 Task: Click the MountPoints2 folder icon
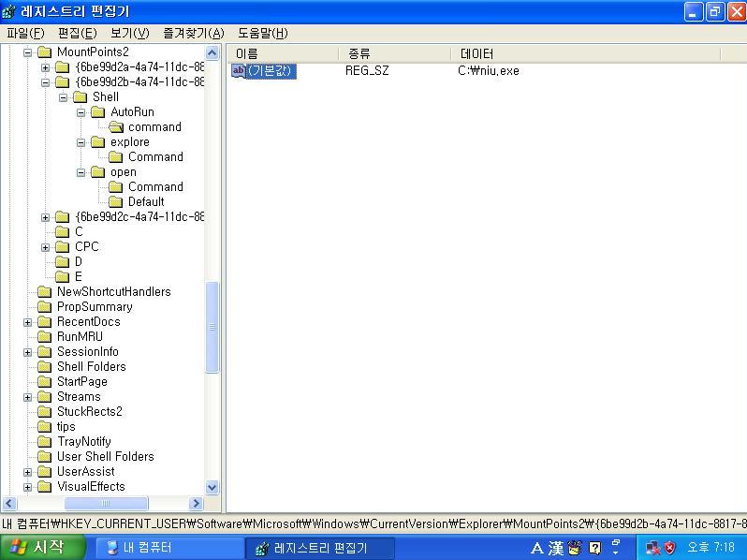[44, 52]
